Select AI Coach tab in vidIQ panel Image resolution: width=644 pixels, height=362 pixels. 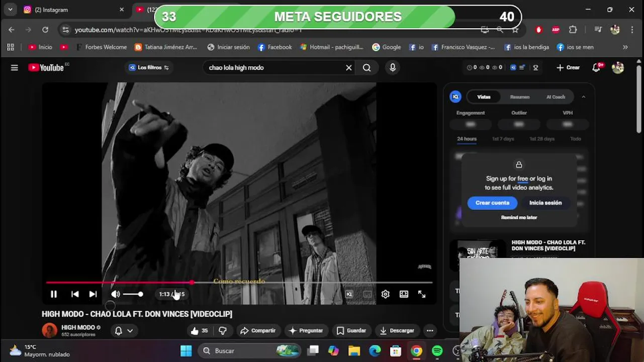coord(556,97)
